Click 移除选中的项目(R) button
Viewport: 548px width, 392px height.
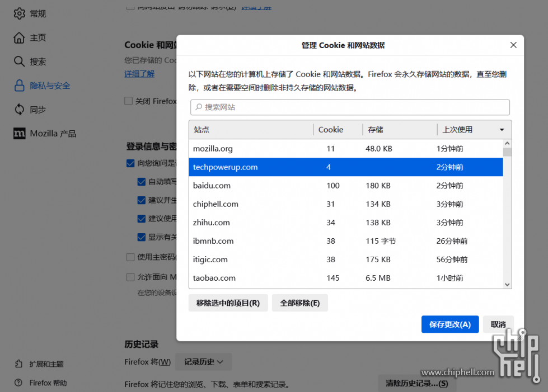click(x=228, y=303)
